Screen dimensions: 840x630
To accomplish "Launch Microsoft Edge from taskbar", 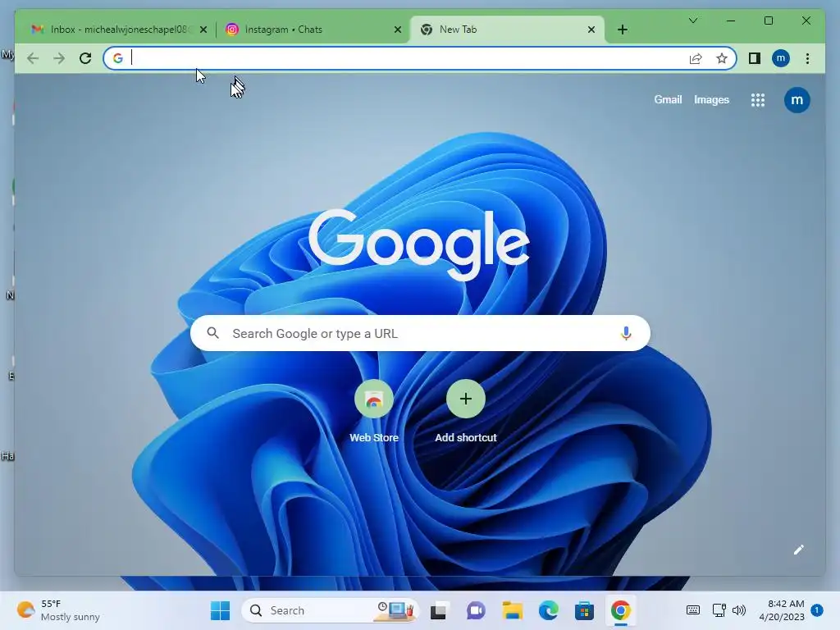I will point(548,610).
